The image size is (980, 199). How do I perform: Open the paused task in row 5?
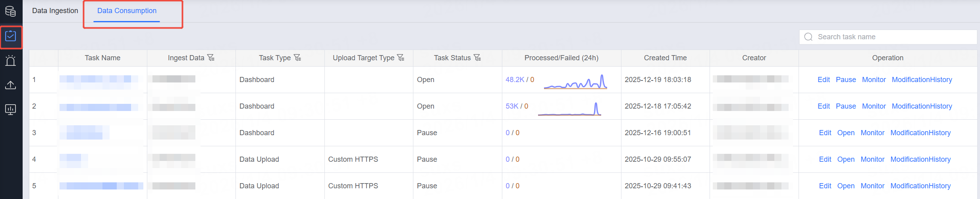point(845,186)
